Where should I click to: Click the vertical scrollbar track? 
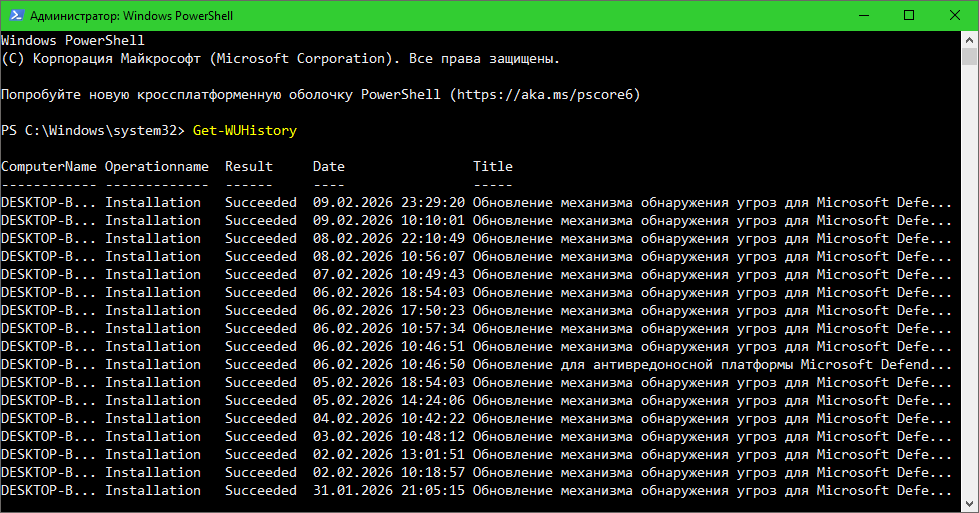[970, 300]
